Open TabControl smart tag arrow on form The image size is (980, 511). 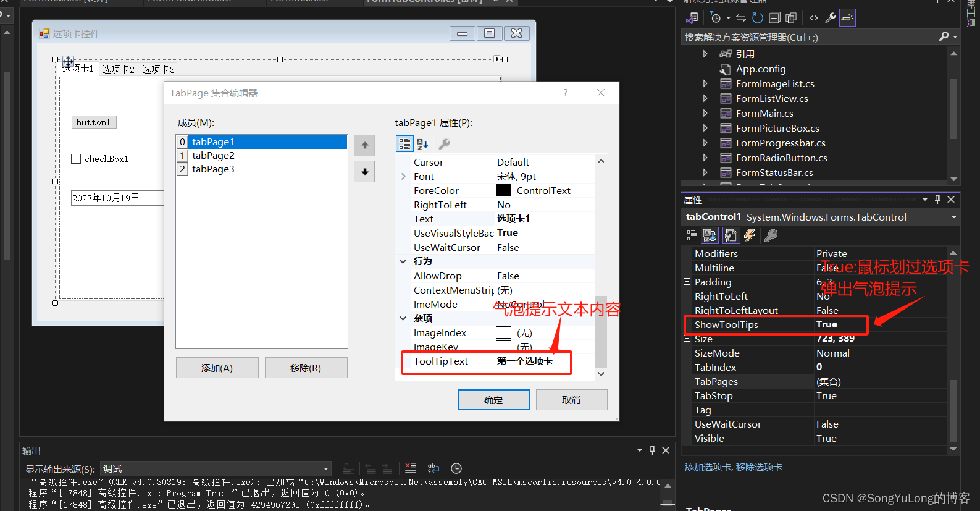(x=496, y=59)
